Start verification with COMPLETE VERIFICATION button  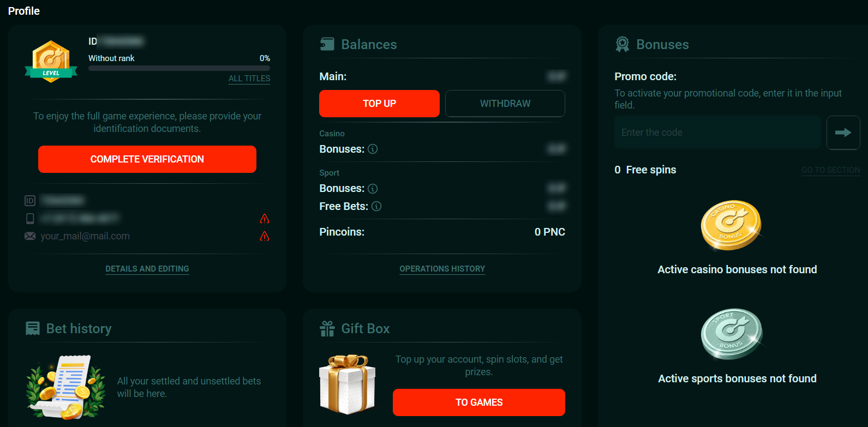tap(147, 159)
